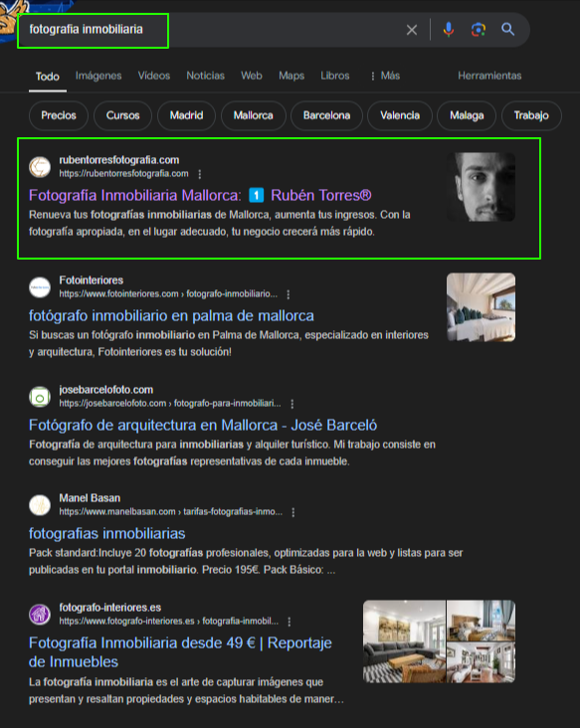Open the three-dot menu for Fotointeriores result

289,294
